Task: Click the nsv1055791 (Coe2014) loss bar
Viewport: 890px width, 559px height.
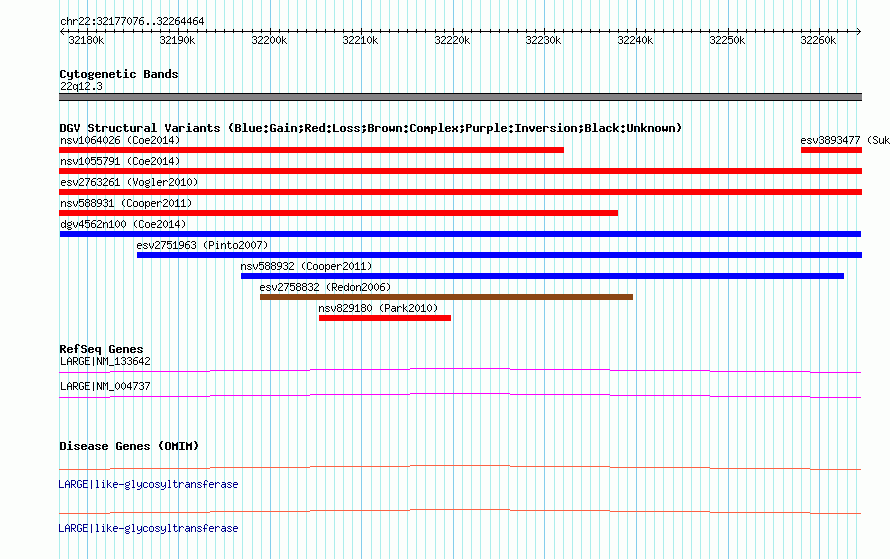Action: tap(460, 171)
